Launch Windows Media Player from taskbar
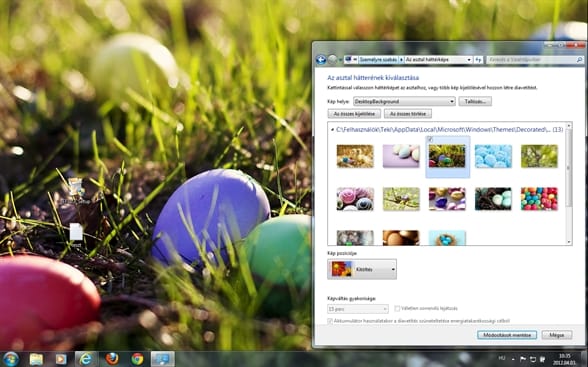The width and height of the screenshot is (588, 367). [61, 359]
